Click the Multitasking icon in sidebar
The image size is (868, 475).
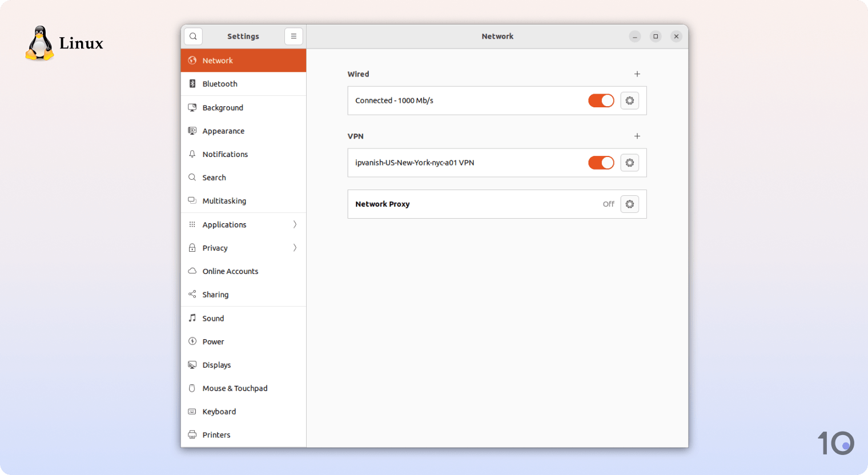point(192,201)
